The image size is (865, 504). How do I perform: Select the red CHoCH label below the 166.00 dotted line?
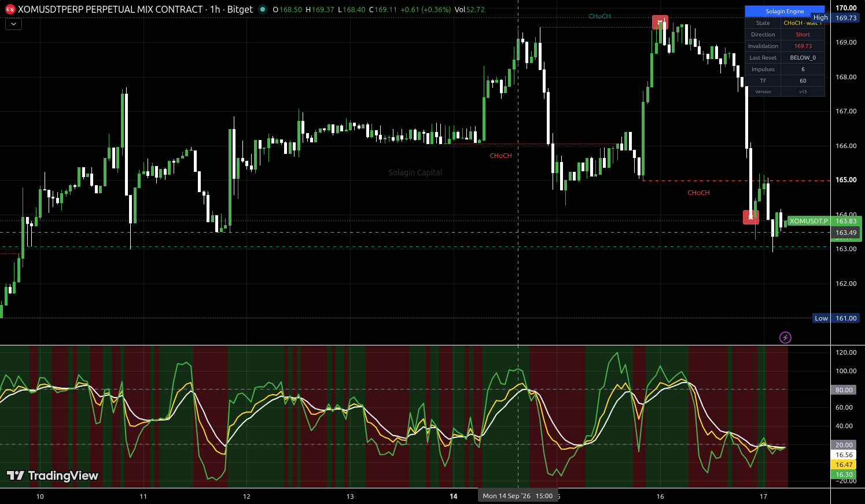[x=500, y=156]
